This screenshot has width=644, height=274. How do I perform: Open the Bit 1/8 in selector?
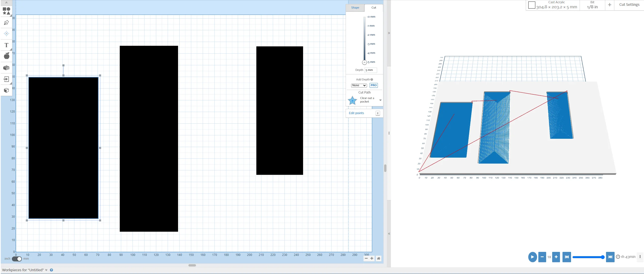(592, 5)
